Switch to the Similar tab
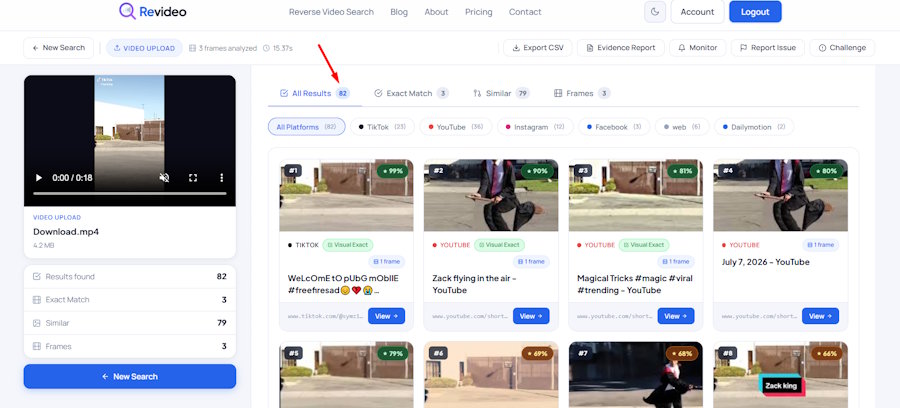This screenshot has width=900, height=408. pyautogui.click(x=501, y=93)
